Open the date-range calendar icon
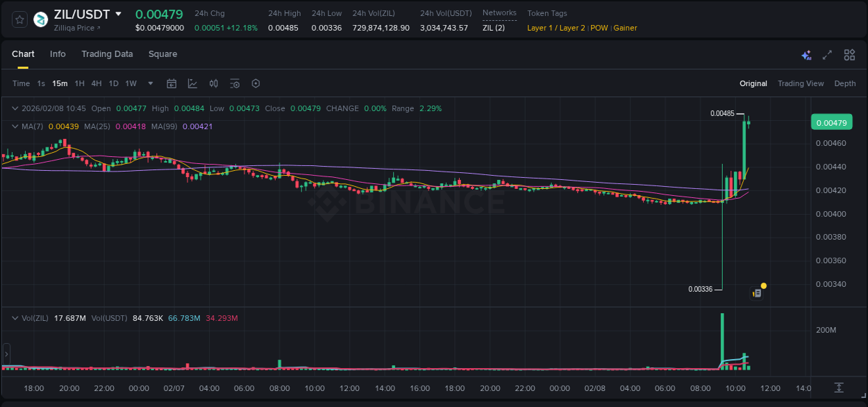 (172, 83)
